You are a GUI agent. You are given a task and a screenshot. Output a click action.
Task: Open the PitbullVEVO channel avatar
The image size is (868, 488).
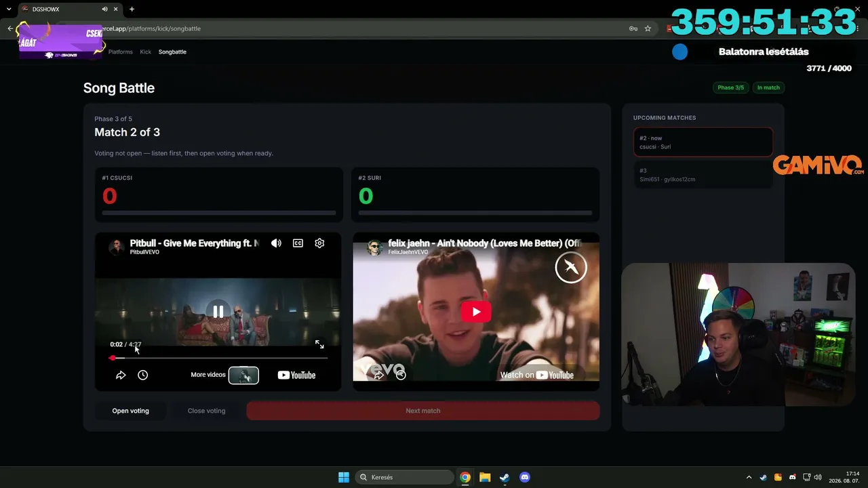click(x=117, y=247)
